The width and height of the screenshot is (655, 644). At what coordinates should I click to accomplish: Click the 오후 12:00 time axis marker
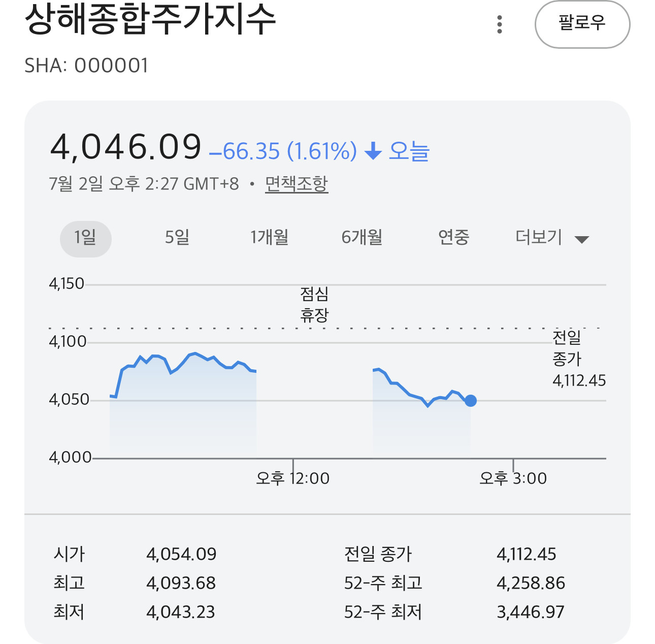point(293,478)
